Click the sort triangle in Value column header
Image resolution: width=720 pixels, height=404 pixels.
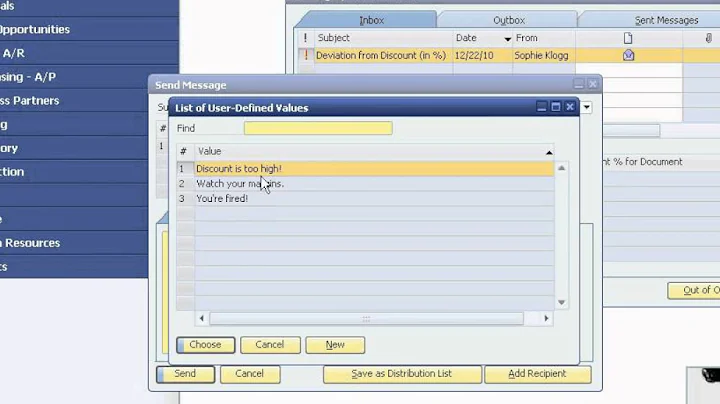549,152
